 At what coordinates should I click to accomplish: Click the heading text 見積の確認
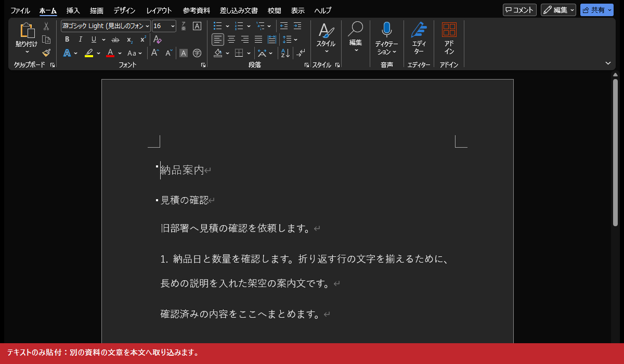[185, 200]
